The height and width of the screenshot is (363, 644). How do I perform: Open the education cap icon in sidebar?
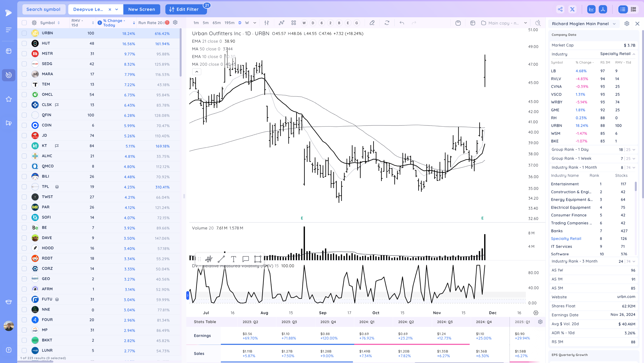[x=9, y=302]
